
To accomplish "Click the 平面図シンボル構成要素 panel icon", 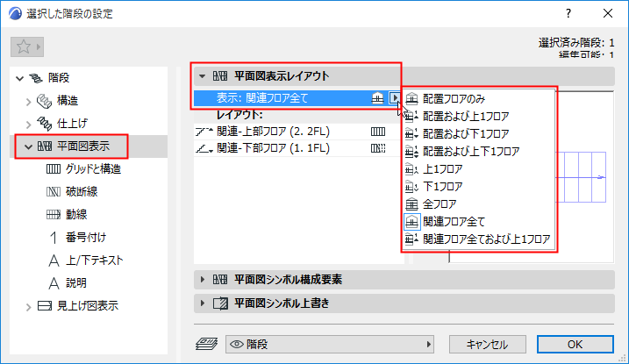I will click(x=220, y=280).
